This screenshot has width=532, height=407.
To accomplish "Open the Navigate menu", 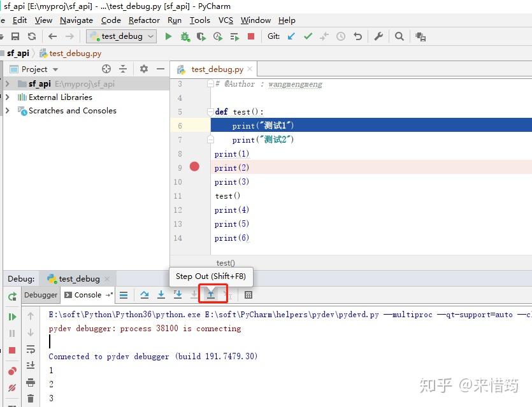I will click(x=76, y=20).
